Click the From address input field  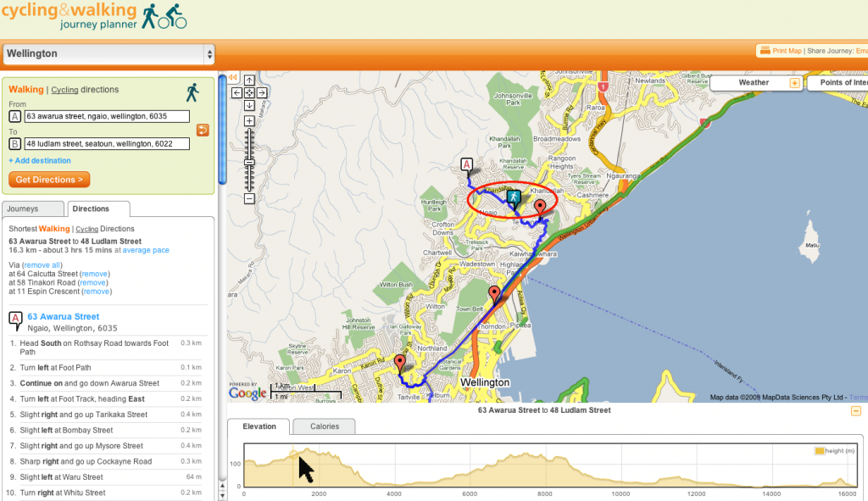[x=107, y=116]
